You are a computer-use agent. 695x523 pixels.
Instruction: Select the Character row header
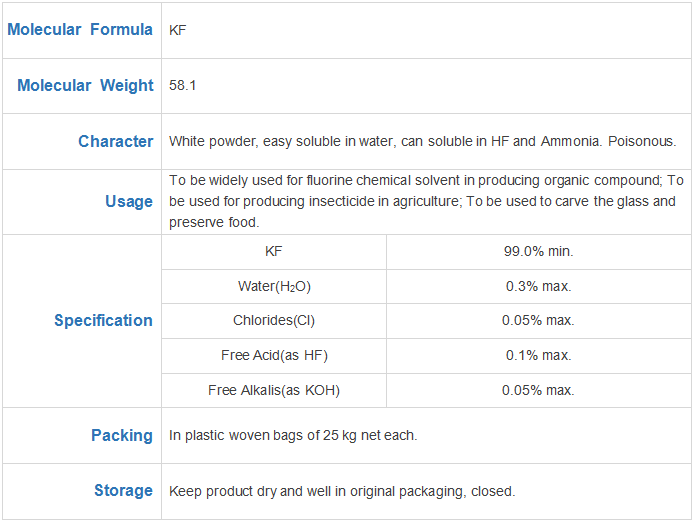tap(115, 142)
